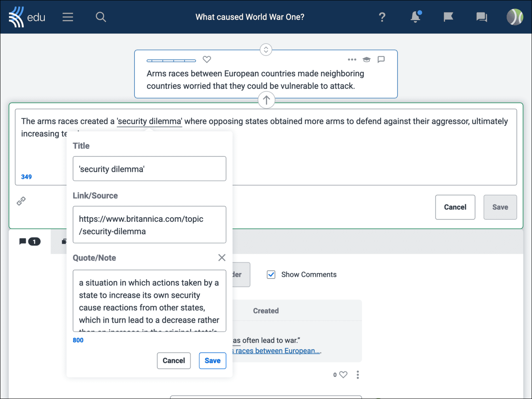The height and width of the screenshot is (399, 532).
Task: Open claim's three-dot options menu
Action: [352, 59]
